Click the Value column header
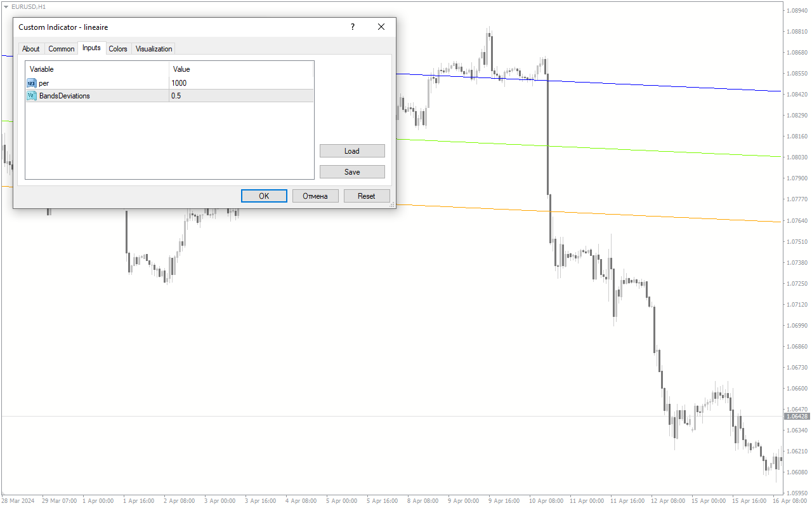Viewport: 812px width, 508px height. (x=242, y=69)
